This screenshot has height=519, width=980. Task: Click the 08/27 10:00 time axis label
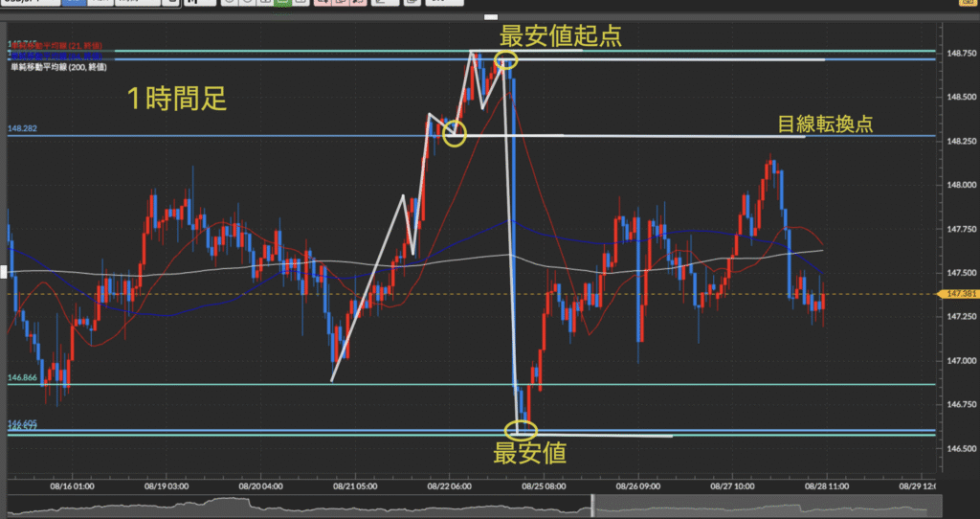pyautogui.click(x=734, y=485)
